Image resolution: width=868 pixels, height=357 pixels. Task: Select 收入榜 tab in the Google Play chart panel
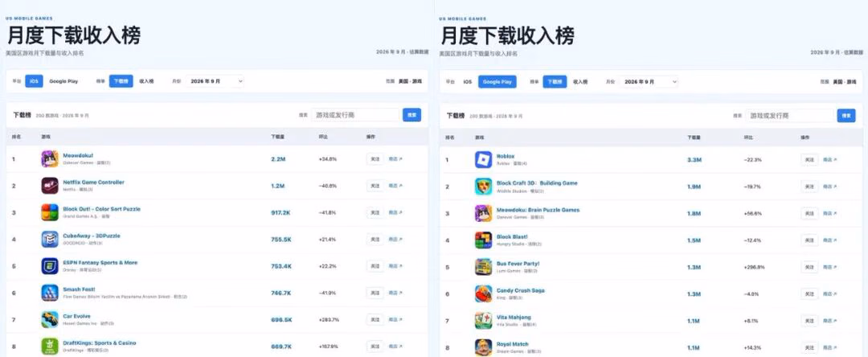pos(581,81)
